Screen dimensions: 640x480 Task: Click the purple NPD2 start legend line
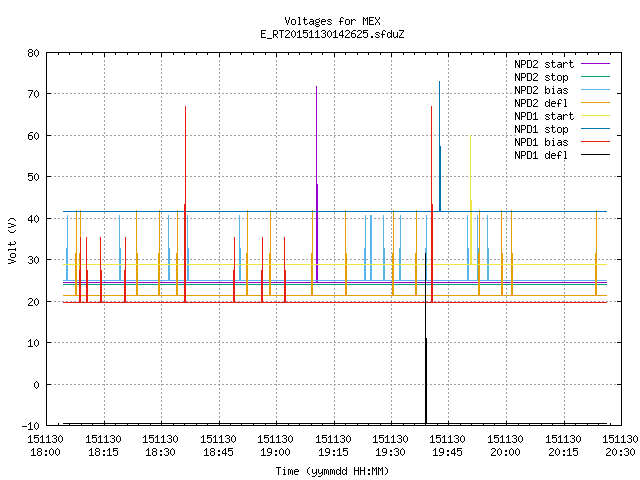pyautogui.click(x=595, y=64)
